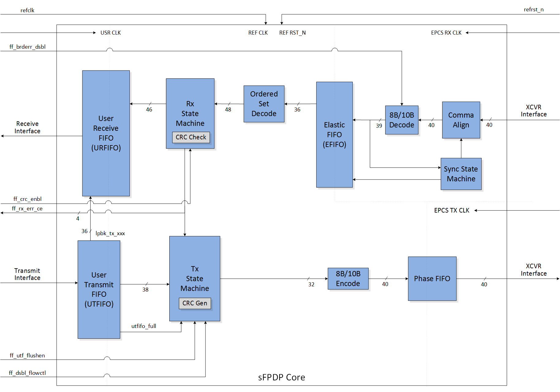Toggle the ff_brderr_dsbl signal
The image size is (560, 392).
pos(27,47)
